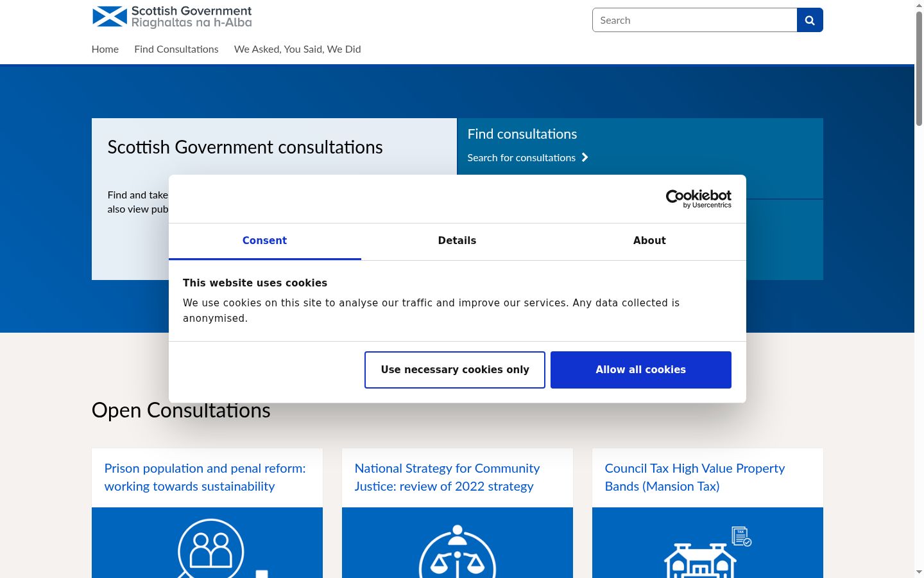Click the scrollbar down arrow
The width and height of the screenshot is (924, 578).
pos(919,572)
